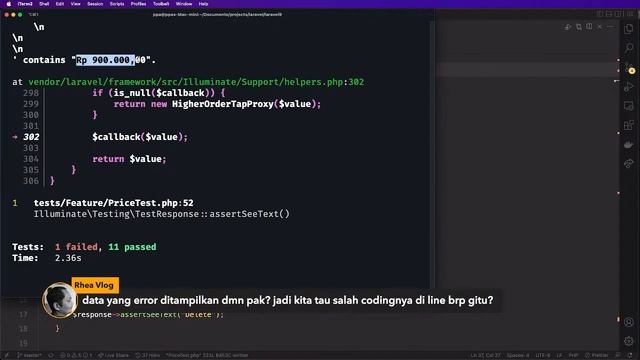This screenshot has width=640, height=360.
Task: Click the helpers.php:302 file path link
Action: point(196,82)
